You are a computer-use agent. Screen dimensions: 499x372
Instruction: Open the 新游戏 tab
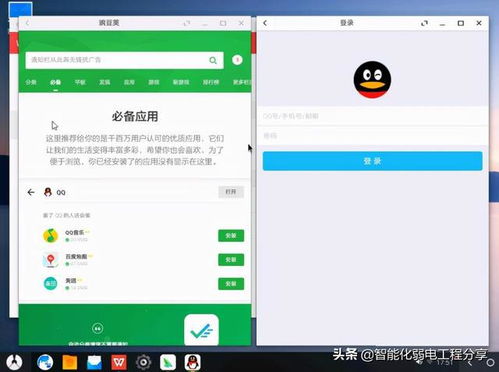tap(181, 82)
